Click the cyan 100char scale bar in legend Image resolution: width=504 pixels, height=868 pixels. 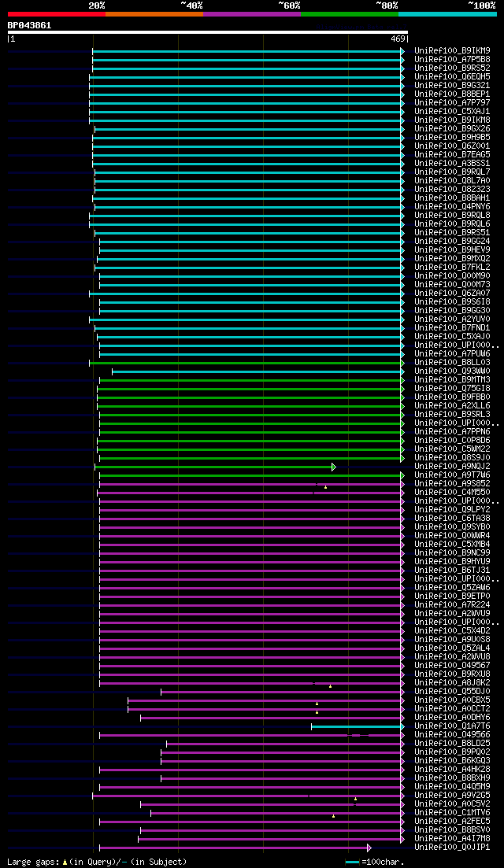pos(352,862)
